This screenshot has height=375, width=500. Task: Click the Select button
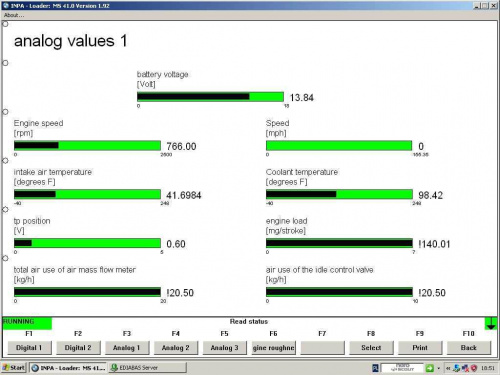coord(371,348)
